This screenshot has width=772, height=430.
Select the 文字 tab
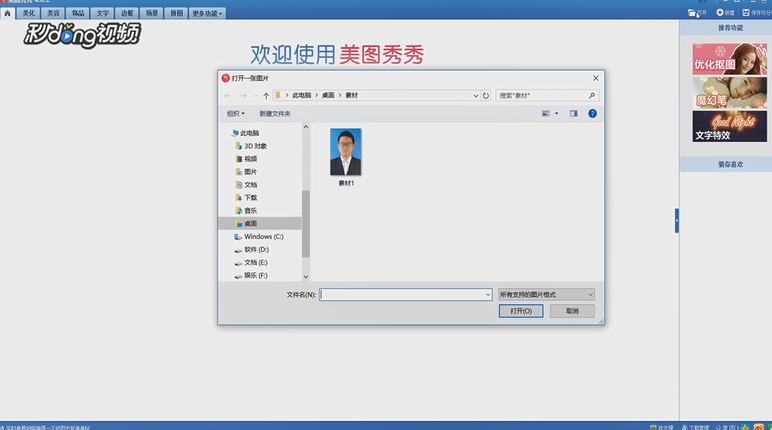point(102,13)
